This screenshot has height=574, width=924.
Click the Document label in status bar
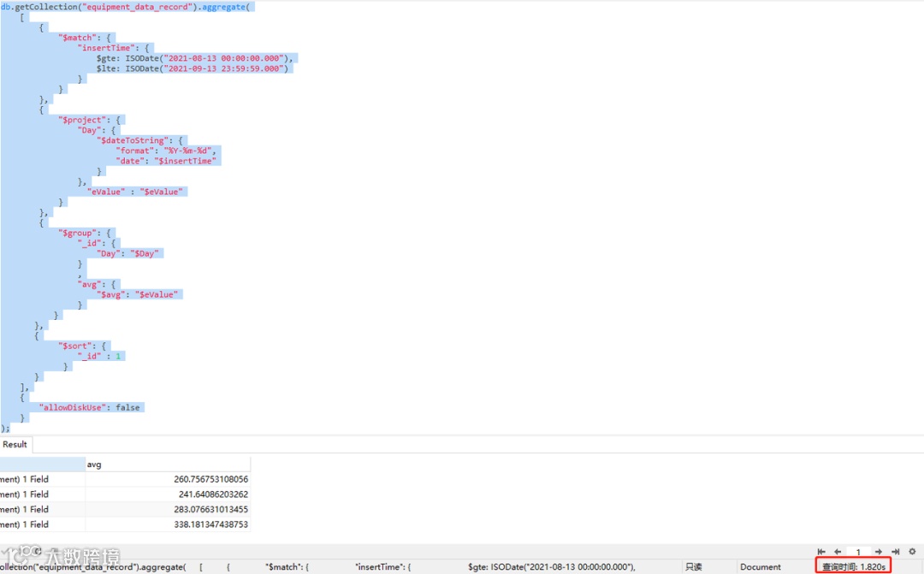[x=761, y=567]
